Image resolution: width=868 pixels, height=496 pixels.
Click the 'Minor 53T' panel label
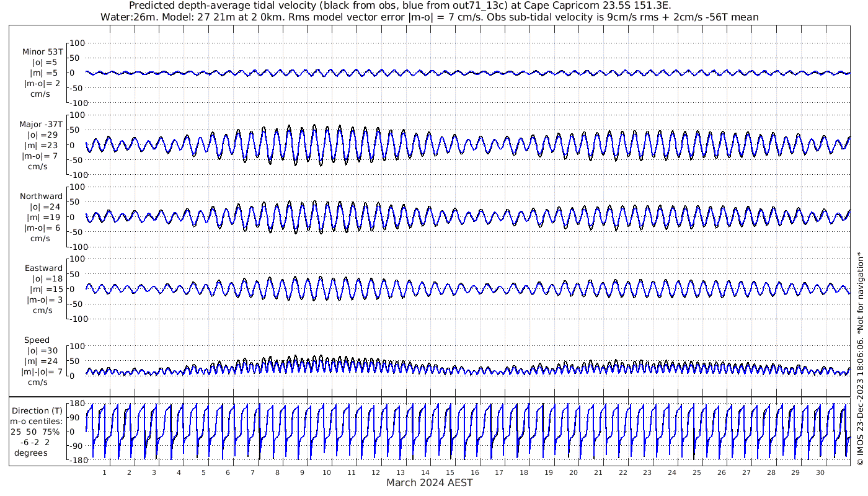[42, 52]
